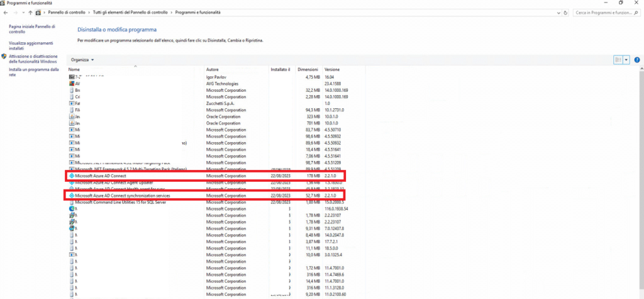
Task: Click version 23.4.1588 cell
Action: point(333,84)
